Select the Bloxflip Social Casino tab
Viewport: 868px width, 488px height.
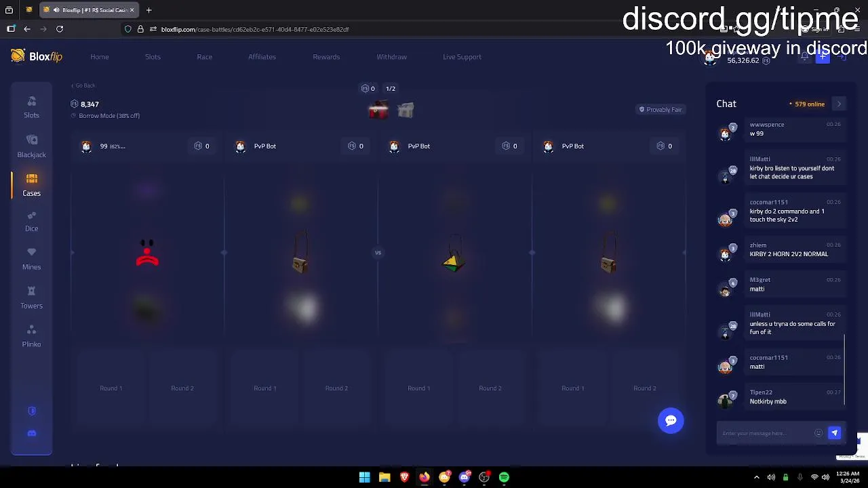tap(88, 10)
